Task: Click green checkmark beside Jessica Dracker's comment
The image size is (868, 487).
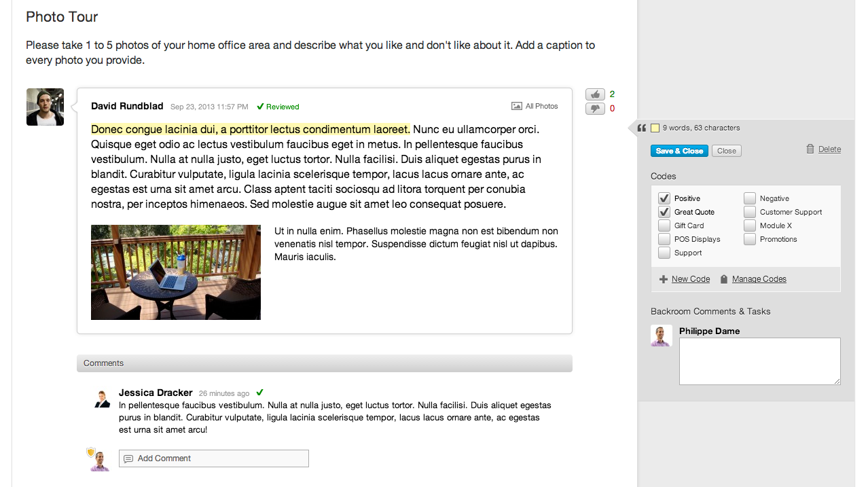Action: 259,393
